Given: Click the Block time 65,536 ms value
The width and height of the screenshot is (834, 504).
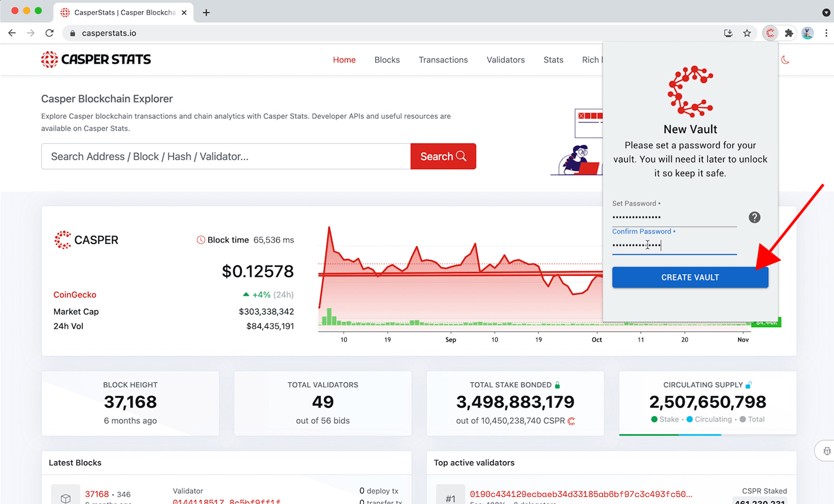Looking at the screenshot, I should coord(273,240).
